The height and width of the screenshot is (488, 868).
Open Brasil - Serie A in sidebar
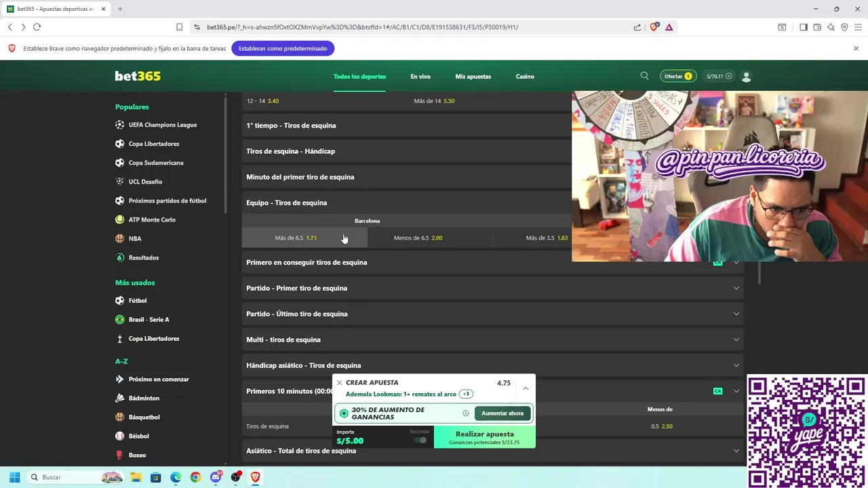(x=149, y=319)
